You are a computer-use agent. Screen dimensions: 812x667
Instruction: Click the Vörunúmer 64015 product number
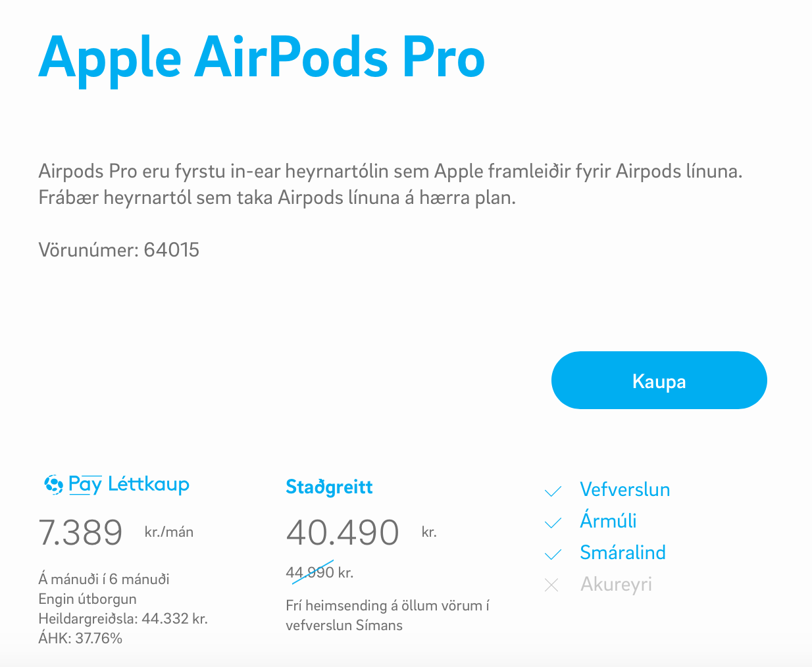(x=119, y=250)
